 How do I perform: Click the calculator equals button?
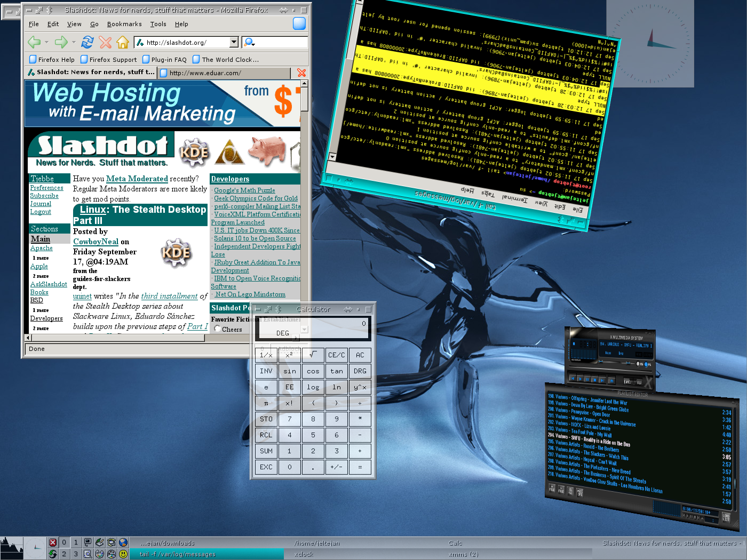click(360, 467)
